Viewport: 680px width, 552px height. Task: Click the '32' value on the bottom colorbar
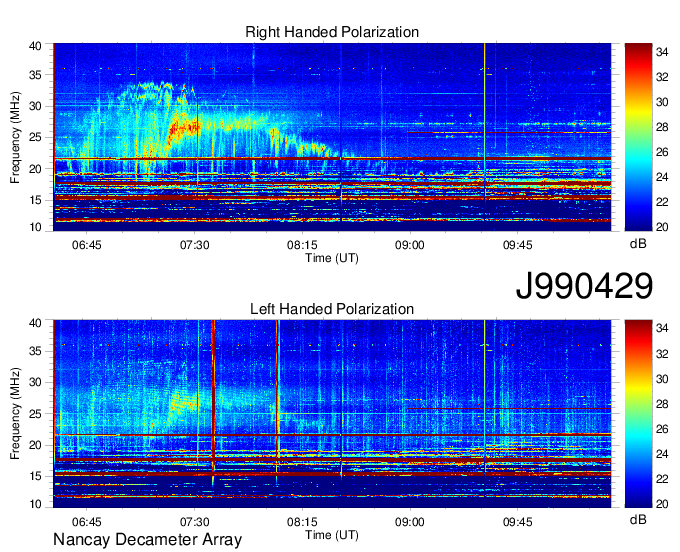[662, 354]
